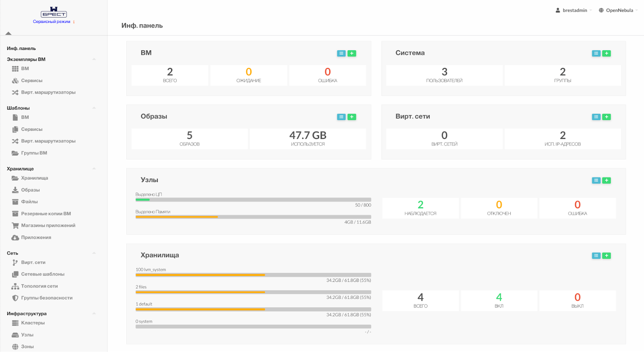Click the branch icon for Вирт. сети in sidebar

click(x=15, y=263)
